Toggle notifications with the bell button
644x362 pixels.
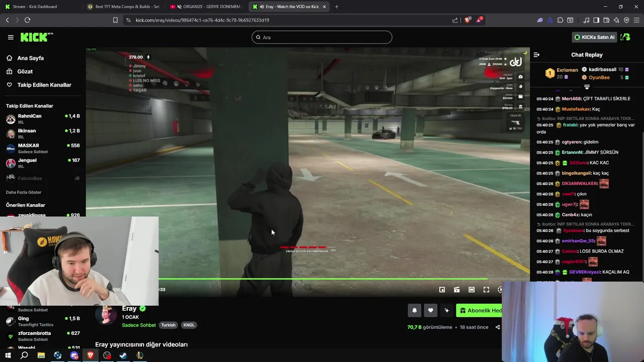[x=414, y=311]
